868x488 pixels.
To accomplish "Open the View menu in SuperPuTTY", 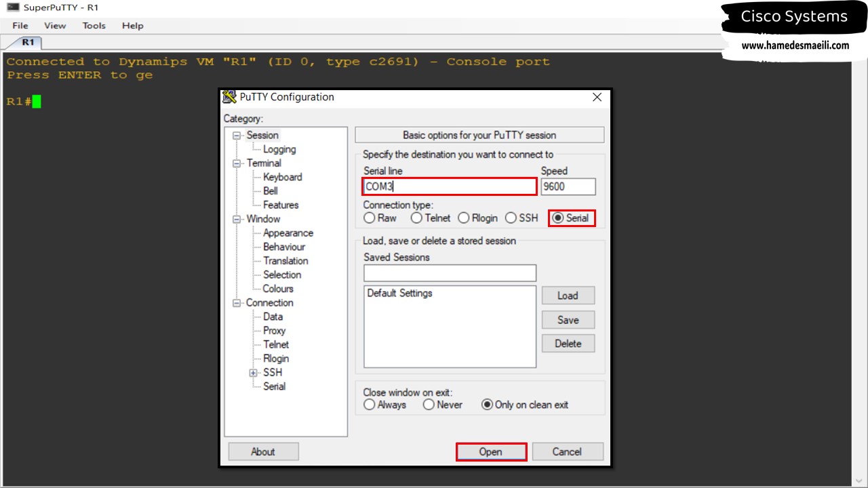I will click(x=55, y=26).
